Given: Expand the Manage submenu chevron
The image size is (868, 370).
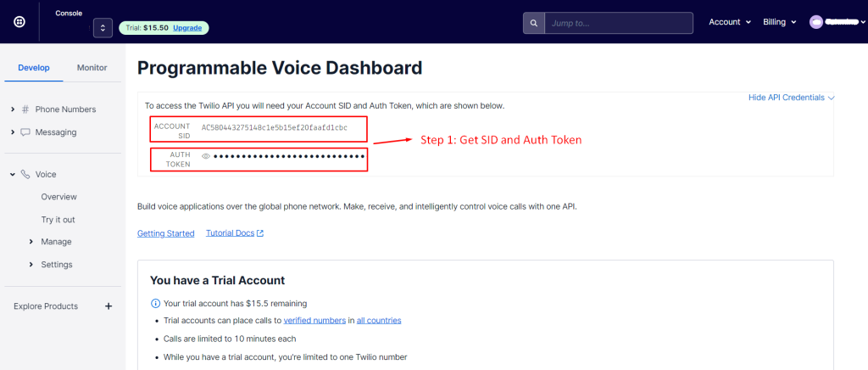Looking at the screenshot, I should pos(31,242).
